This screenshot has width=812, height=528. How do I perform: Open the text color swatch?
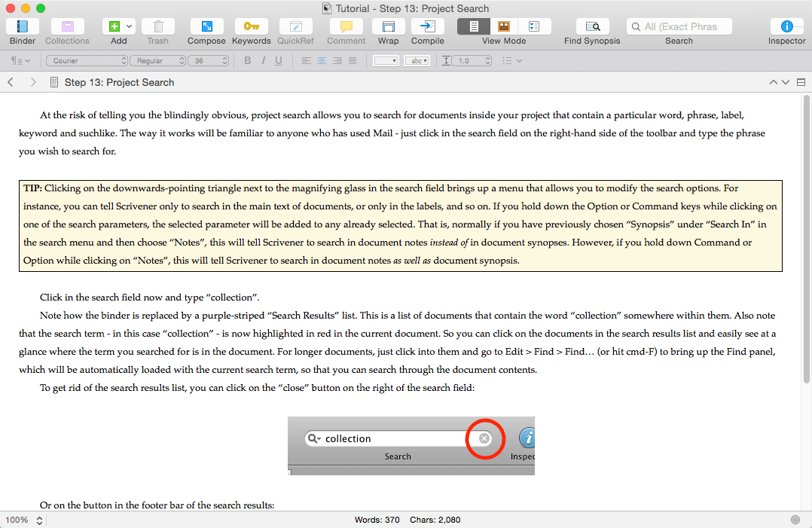(x=386, y=60)
